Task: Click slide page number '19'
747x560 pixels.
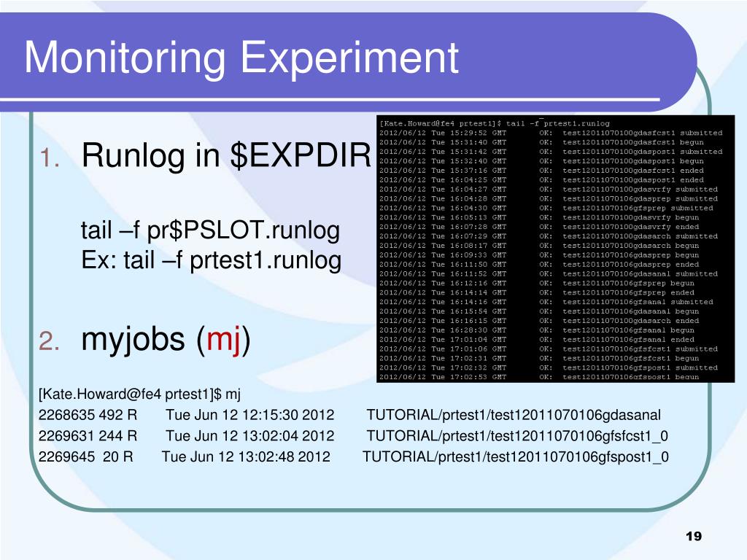Action: point(694,536)
